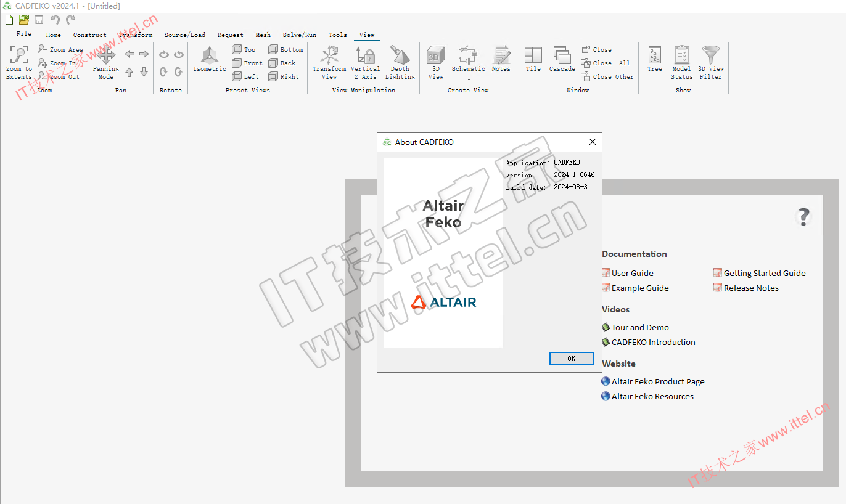Click the question mark help icon
This screenshot has height=504, width=846.
803,217
